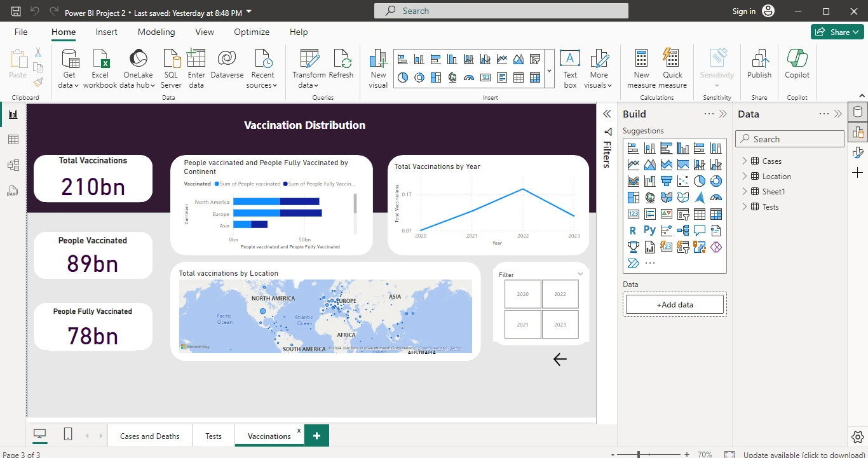Switch to the Tests page tab

(x=214, y=436)
